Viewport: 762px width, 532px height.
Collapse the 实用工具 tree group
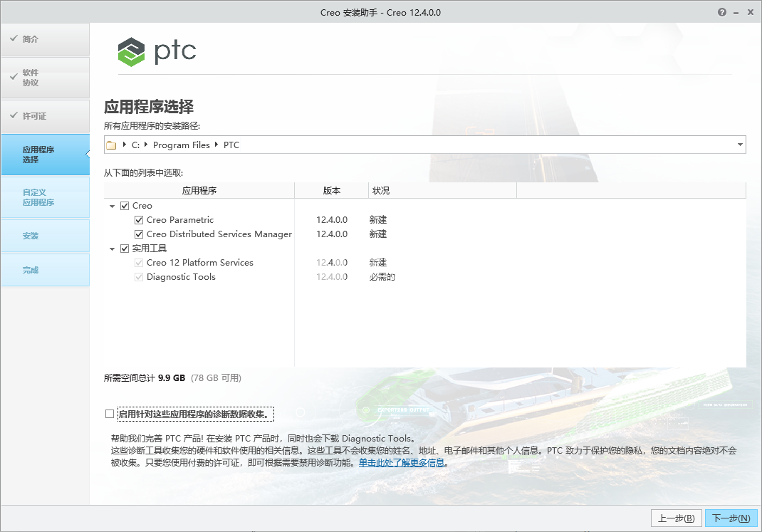pos(113,249)
